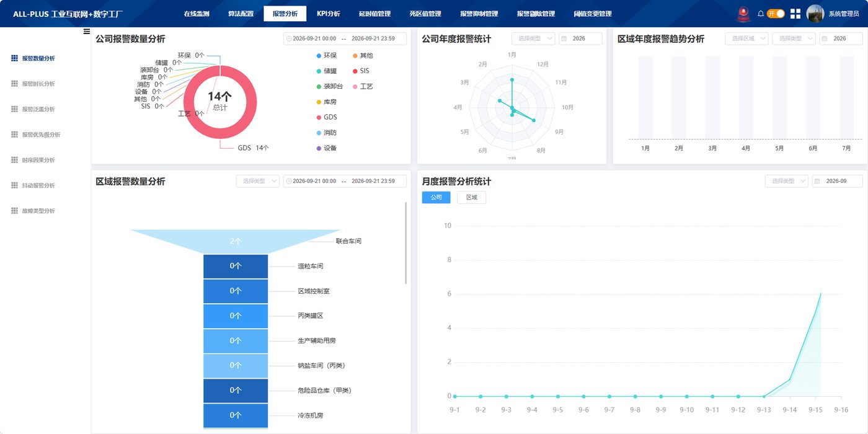The height and width of the screenshot is (434, 868).
Task: Open 报警数量分析 sidebar item
Action: (38, 58)
